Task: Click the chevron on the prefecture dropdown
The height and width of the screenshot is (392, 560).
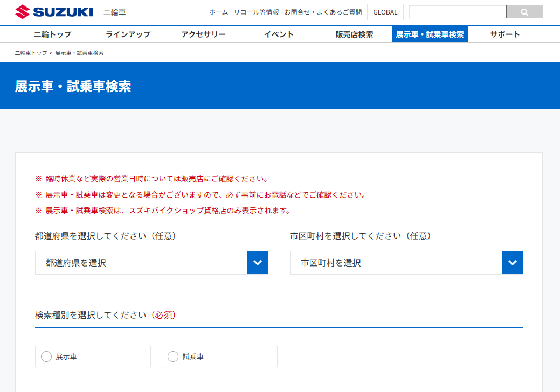Action: (257, 263)
